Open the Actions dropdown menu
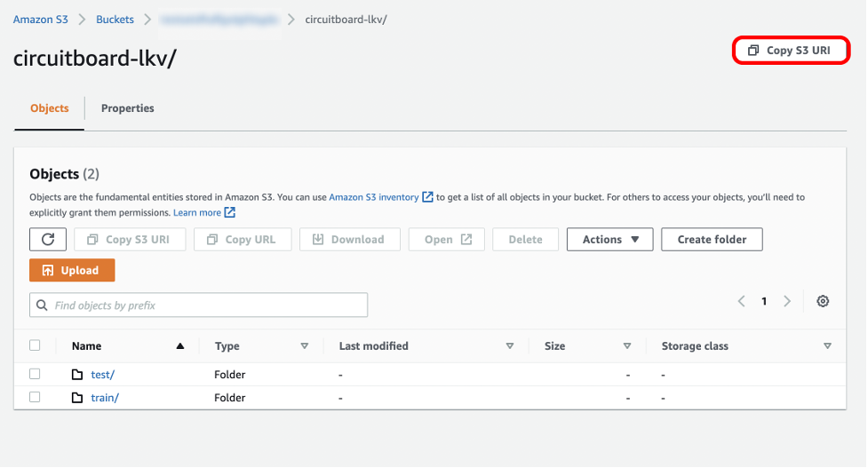 click(610, 240)
